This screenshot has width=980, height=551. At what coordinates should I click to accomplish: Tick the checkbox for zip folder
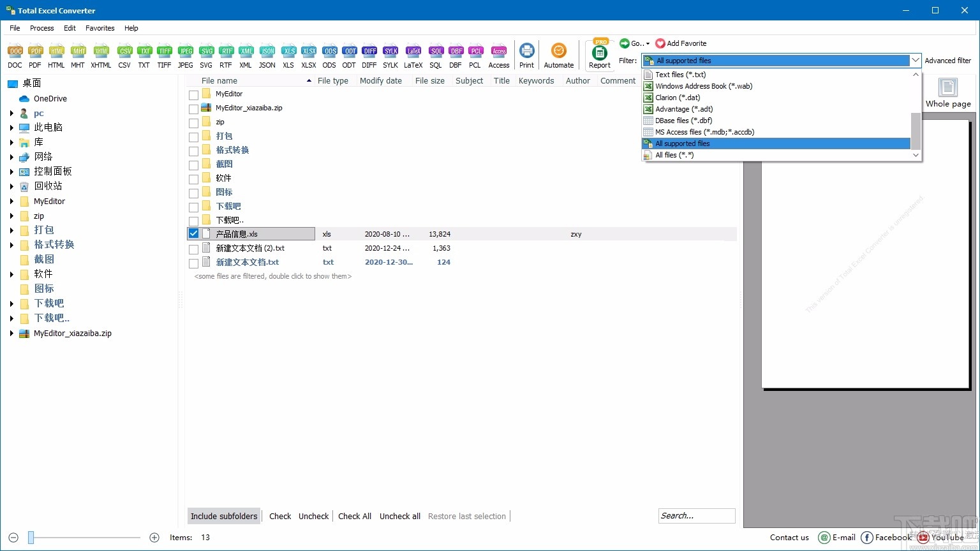coord(193,122)
